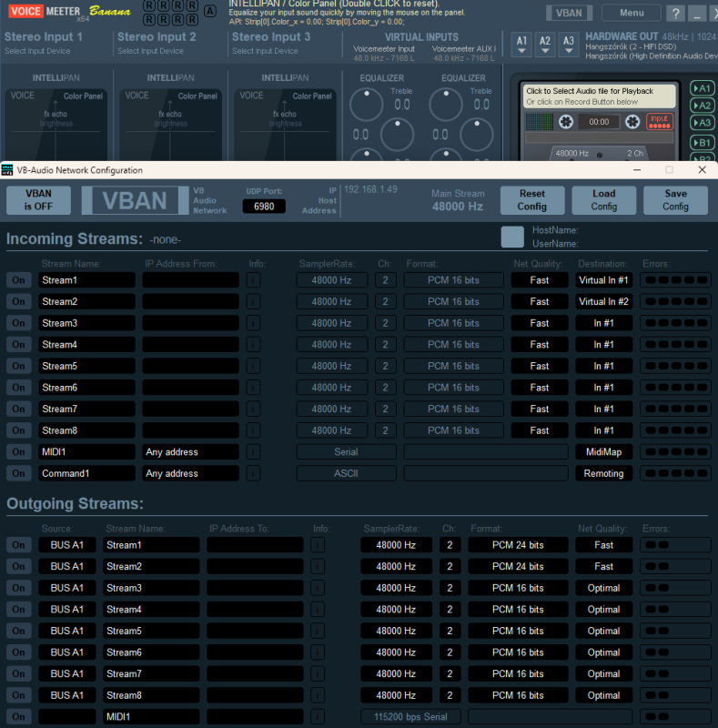Image resolution: width=718 pixels, height=728 pixels.
Task: Click the Load Config button
Action: (x=603, y=200)
